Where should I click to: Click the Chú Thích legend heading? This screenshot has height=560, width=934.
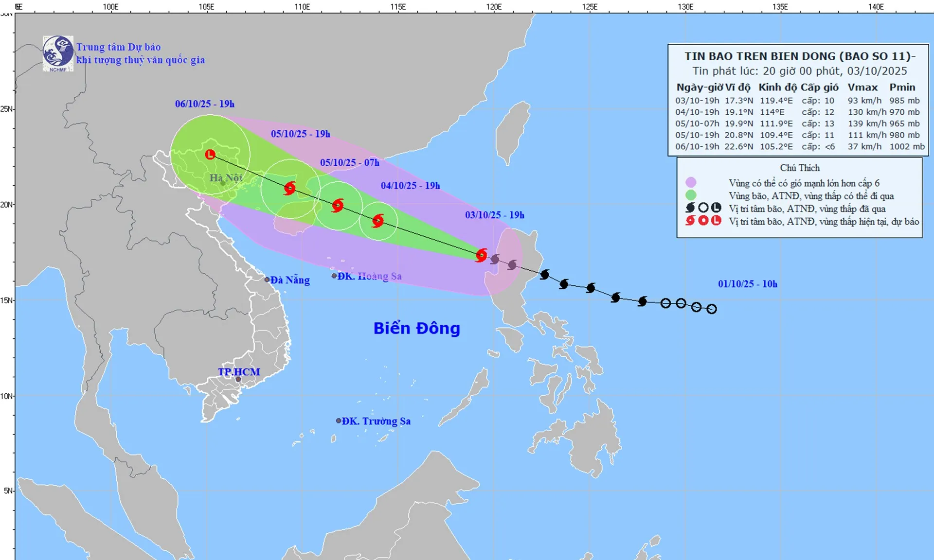pyautogui.click(x=800, y=168)
